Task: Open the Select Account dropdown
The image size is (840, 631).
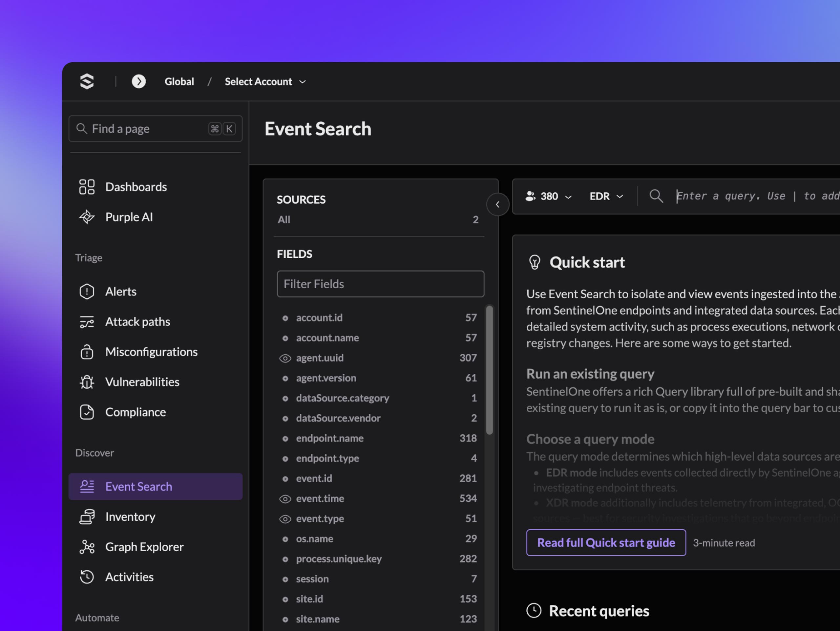Action: point(265,81)
